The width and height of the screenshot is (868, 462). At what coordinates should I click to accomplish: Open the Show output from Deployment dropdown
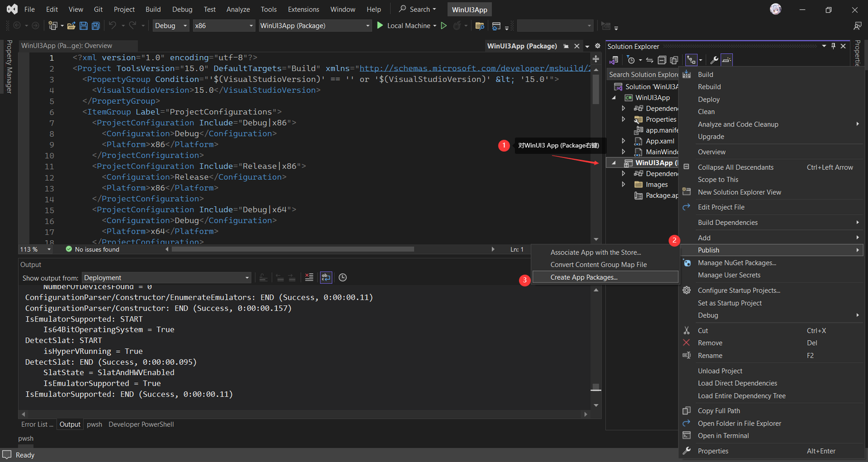pos(166,278)
